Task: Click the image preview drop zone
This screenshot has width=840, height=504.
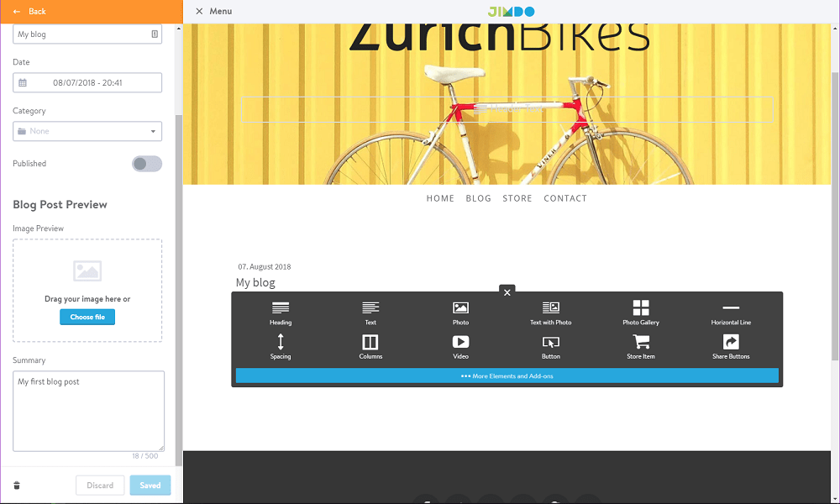Action: [x=87, y=291]
